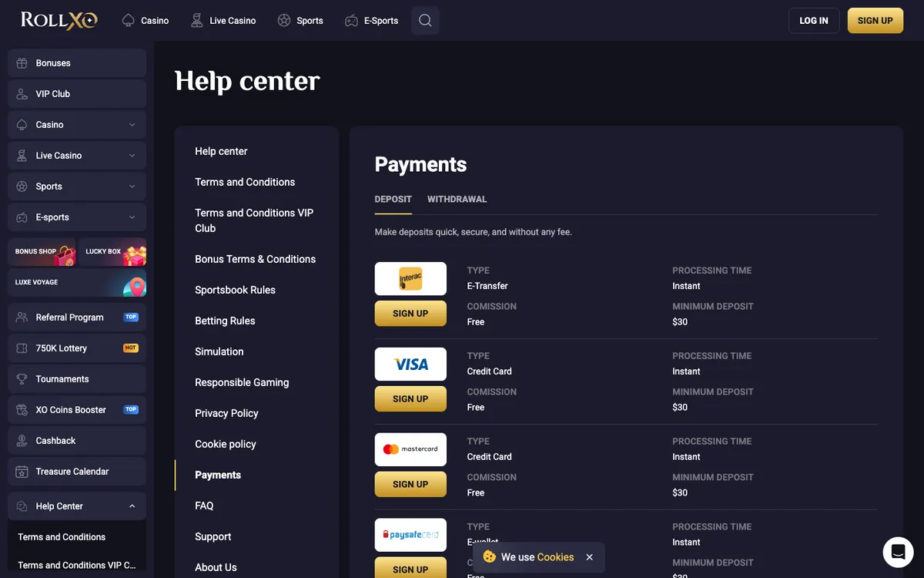Open Terms and Conditions sidebar sub-item

(62, 537)
